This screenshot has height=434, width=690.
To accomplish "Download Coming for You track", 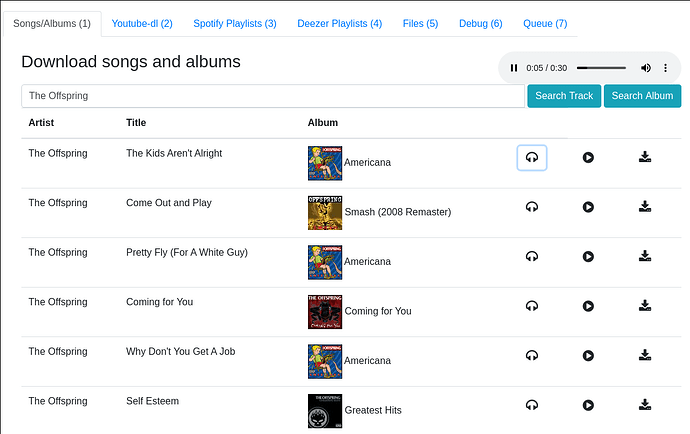I will [x=645, y=305].
